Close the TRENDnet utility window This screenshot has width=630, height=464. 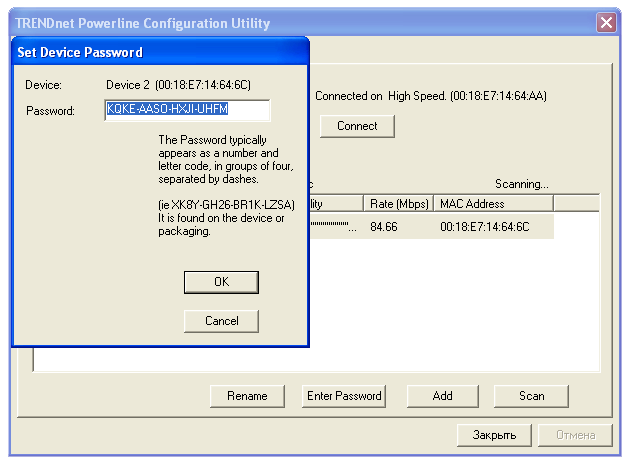tap(606, 22)
